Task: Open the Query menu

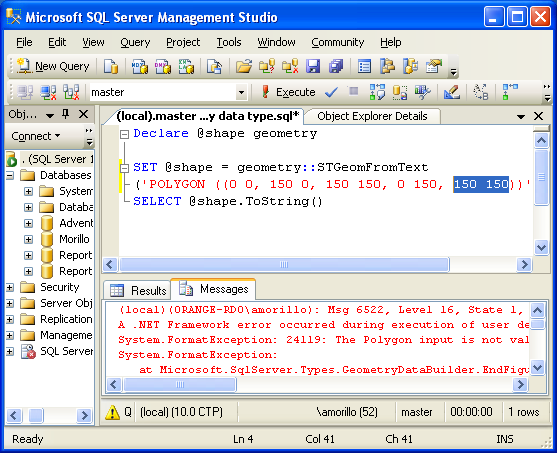Action: coord(135,42)
